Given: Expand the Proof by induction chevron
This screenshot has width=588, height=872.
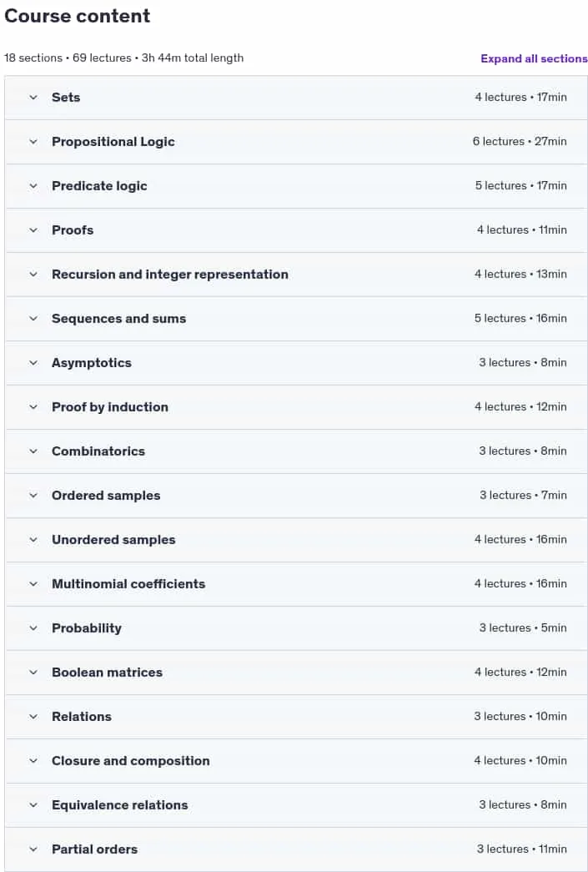Looking at the screenshot, I should (33, 407).
